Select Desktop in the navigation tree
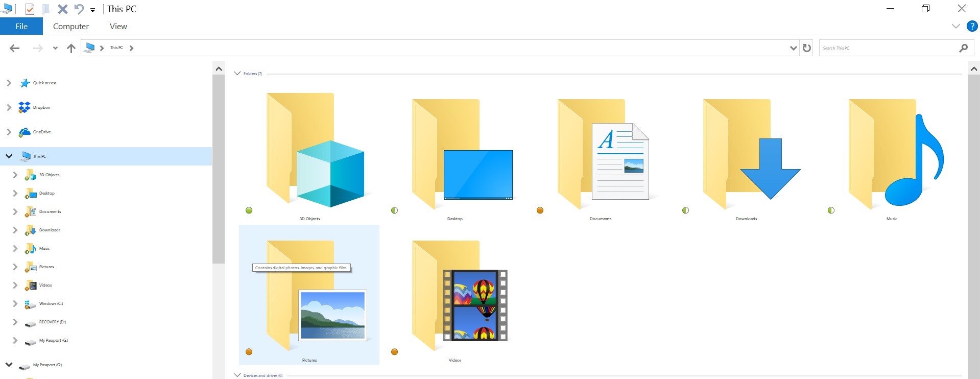980x379 pixels. (x=46, y=193)
